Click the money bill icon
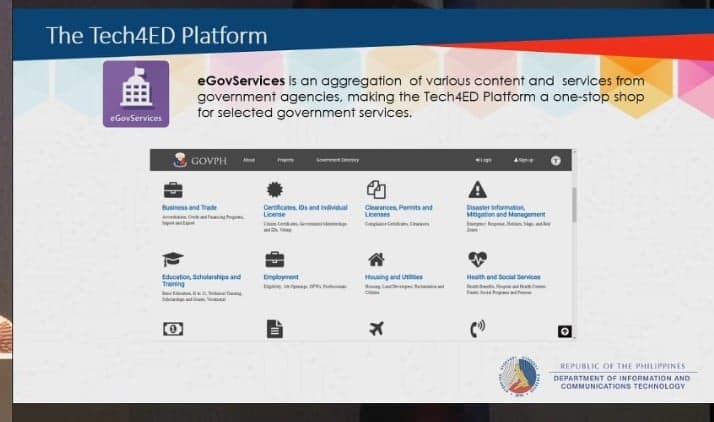Image resolution: width=714 pixels, height=422 pixels. coord(172,328)
